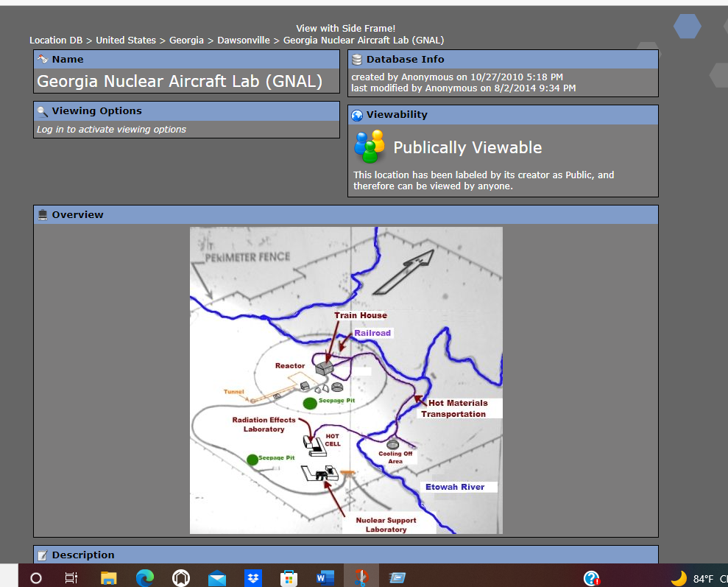The height and width of the screenshot is (587, 728).
Task: Click the 'This location has been labeled' description text
Action: coord(484,180)
